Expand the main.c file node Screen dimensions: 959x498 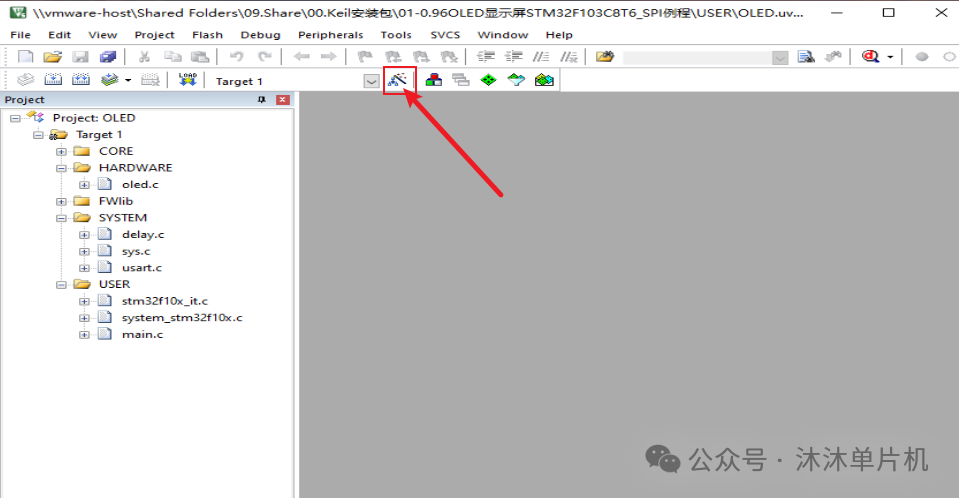[84, 335]
